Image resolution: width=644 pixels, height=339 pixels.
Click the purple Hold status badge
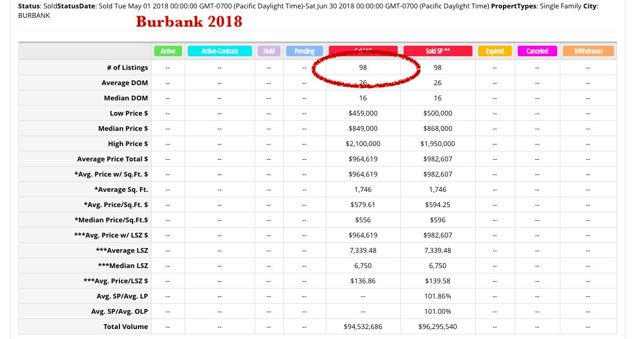pos(269,51)
